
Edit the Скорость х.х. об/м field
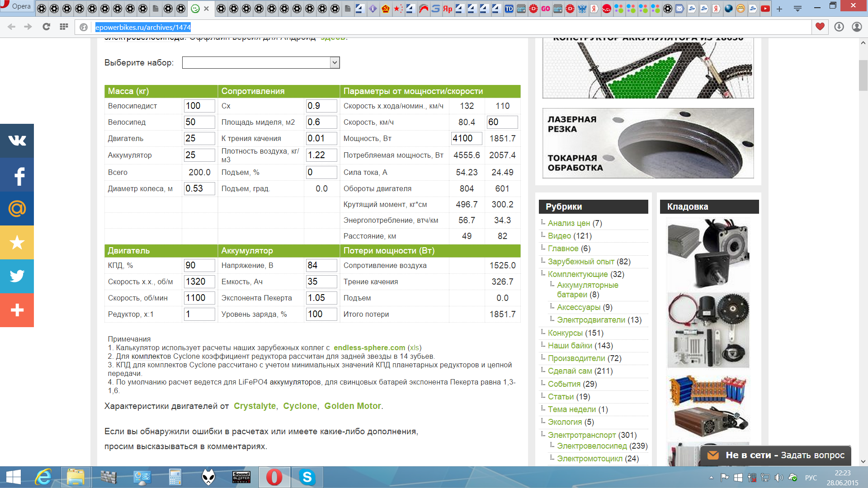coord(199,282)
